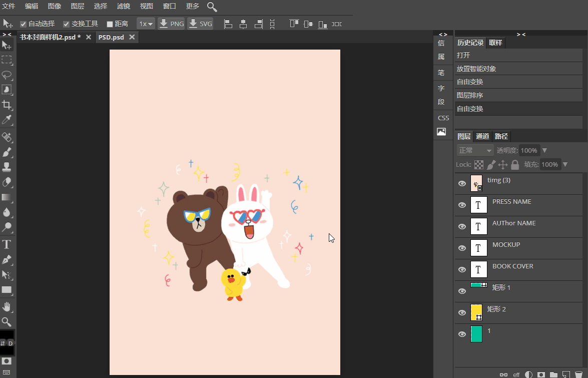Switch to the PSD.psd document tab
This screenshot has width=588, height=378.
point(111,37)
